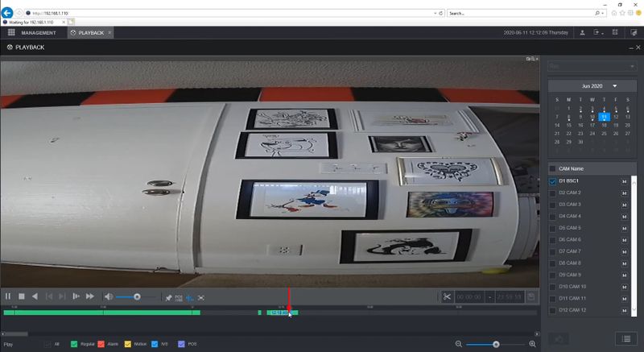Toggle the Regular record type checkbox
Image resolution: width=644 pixels, height=352 pixels.
click(x=74, y=344)
